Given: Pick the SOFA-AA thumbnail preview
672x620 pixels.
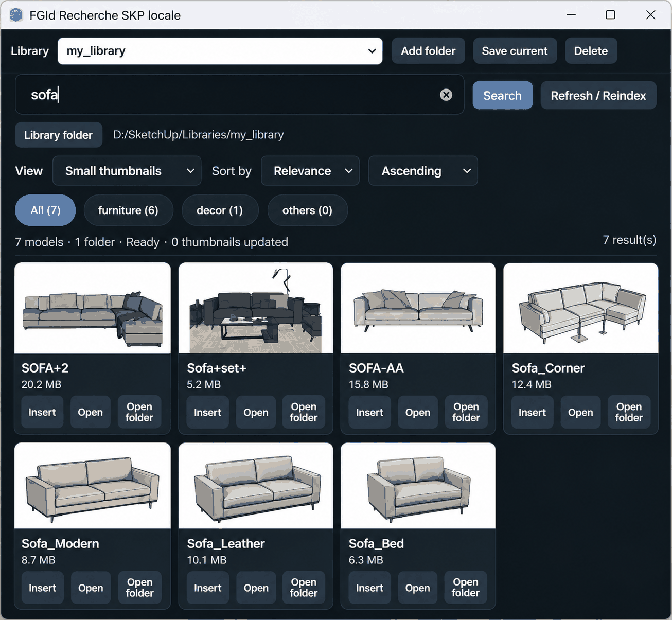Looking at the screenshot, I should [x=418, y=308].
